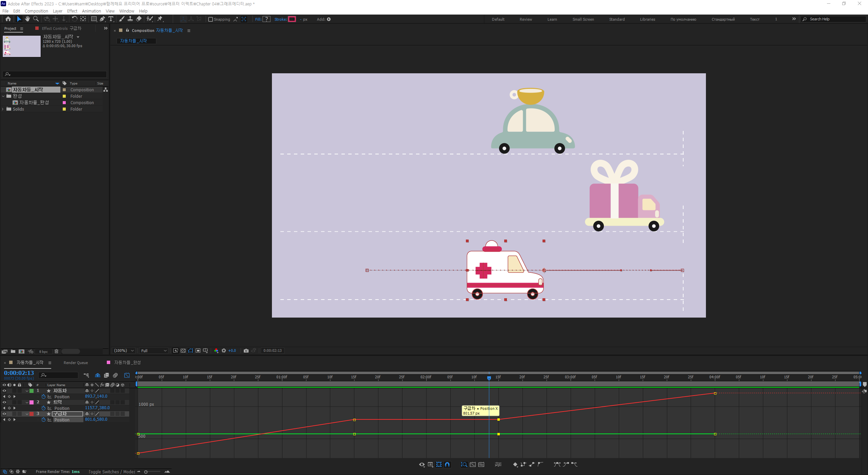Image resolution: width=868 pixels, height=475 pixels.
Task: Select the Pen tool in toolbar
Action: [102, 19]
